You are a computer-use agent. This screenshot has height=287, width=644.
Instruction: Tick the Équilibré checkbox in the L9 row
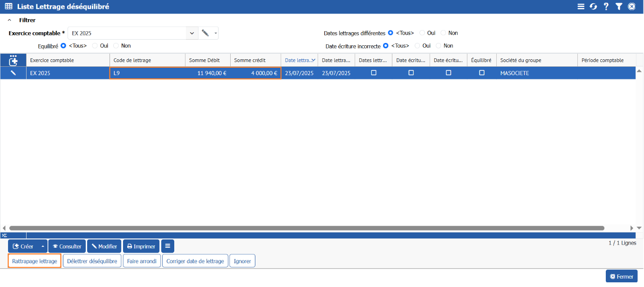point(481,73)
